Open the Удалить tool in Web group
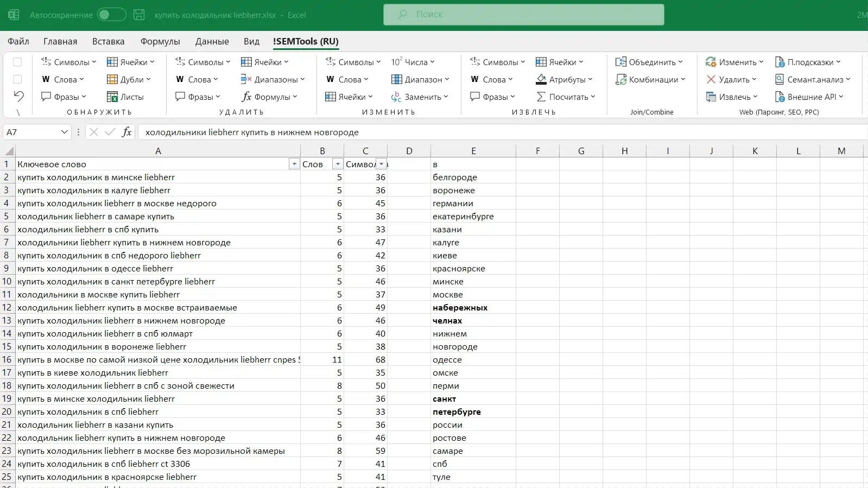This screenshot has width=868, height=488. point(731,79)
